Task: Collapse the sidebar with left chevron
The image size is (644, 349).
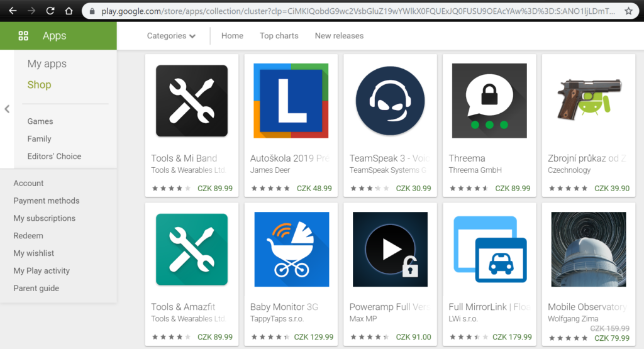Action: click(x=7, y=109)
